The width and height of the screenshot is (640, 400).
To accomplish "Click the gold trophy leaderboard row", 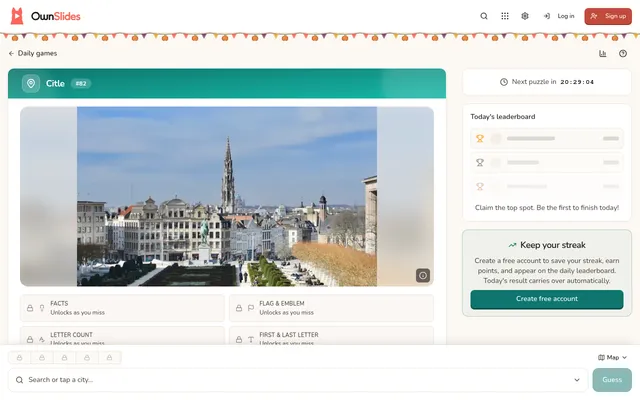I will 547,138.
